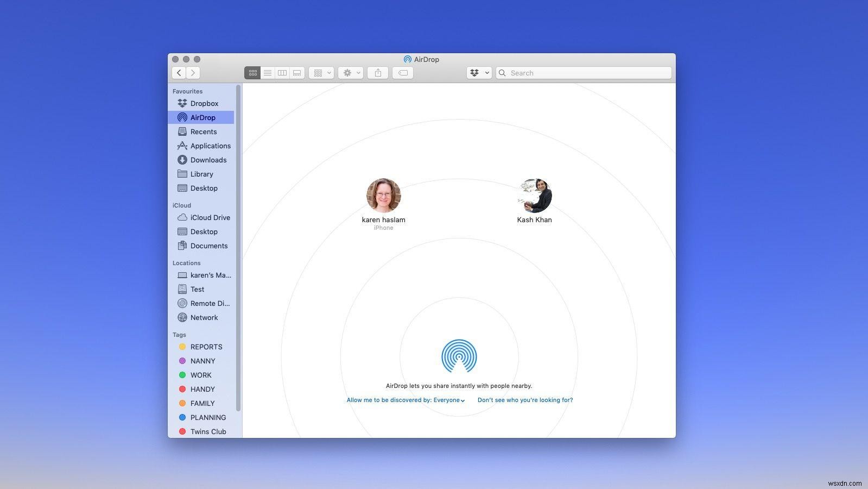Open iCloud Drive from sidebar
Screen dimensions: 868x489
210,217
